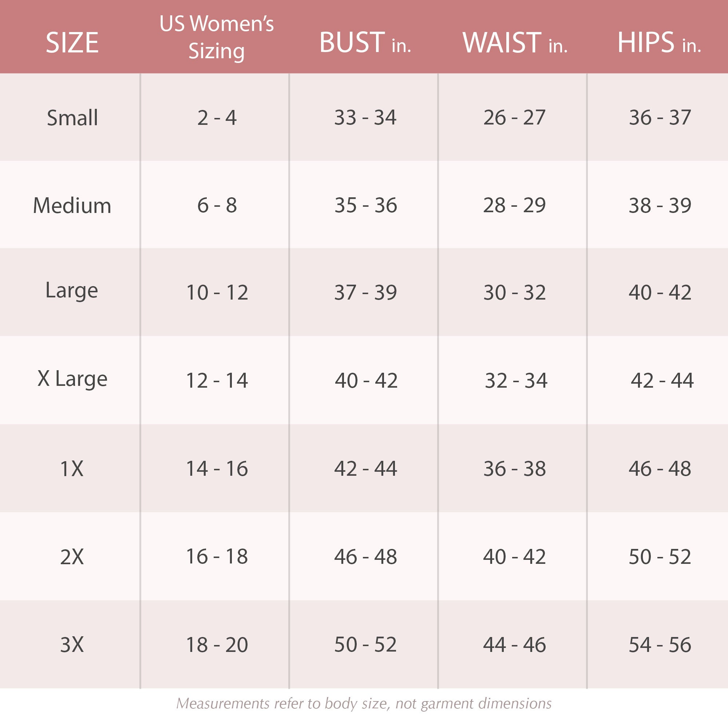Screen dimensions: 728x728
Task: Click the Medium waist value 28 - 29
Action: 514,205
